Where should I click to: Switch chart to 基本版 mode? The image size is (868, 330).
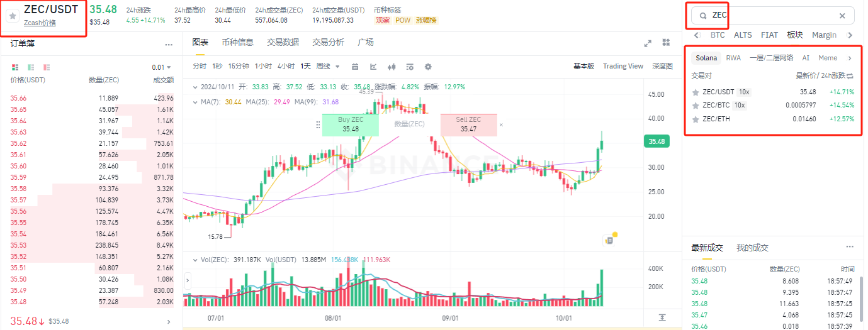(x=583, y=66)
